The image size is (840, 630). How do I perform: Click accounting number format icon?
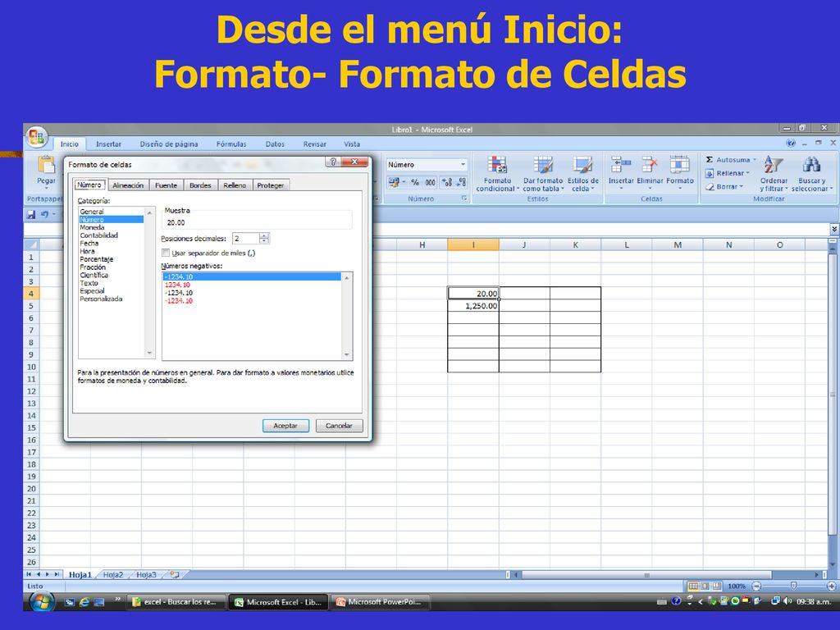395,182
